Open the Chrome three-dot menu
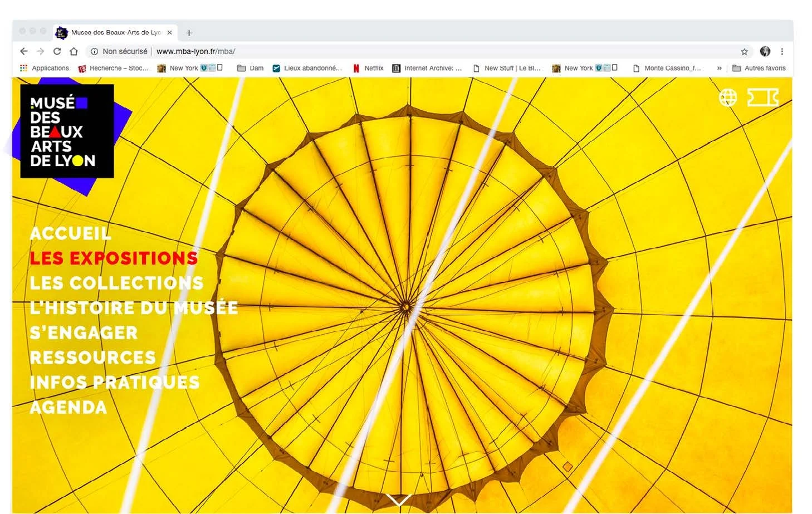This screenshot has width=812, height=514. click(782, 51)
